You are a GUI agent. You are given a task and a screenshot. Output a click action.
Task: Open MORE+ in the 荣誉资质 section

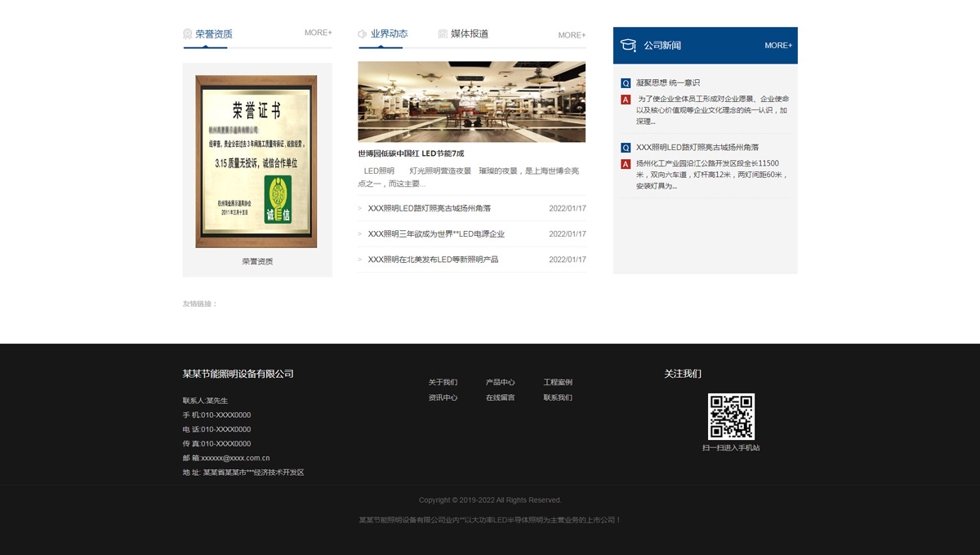click(x=318, y=33)
